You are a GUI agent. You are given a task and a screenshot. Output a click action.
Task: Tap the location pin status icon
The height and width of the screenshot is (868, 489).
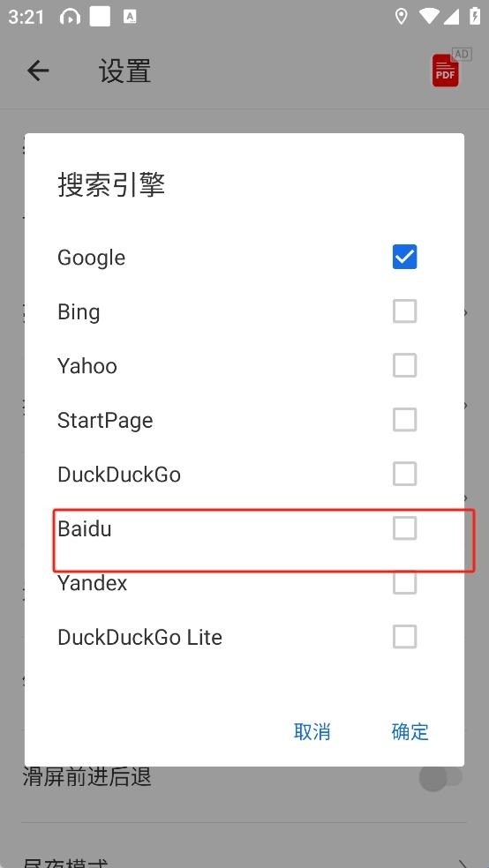[401, 17]
